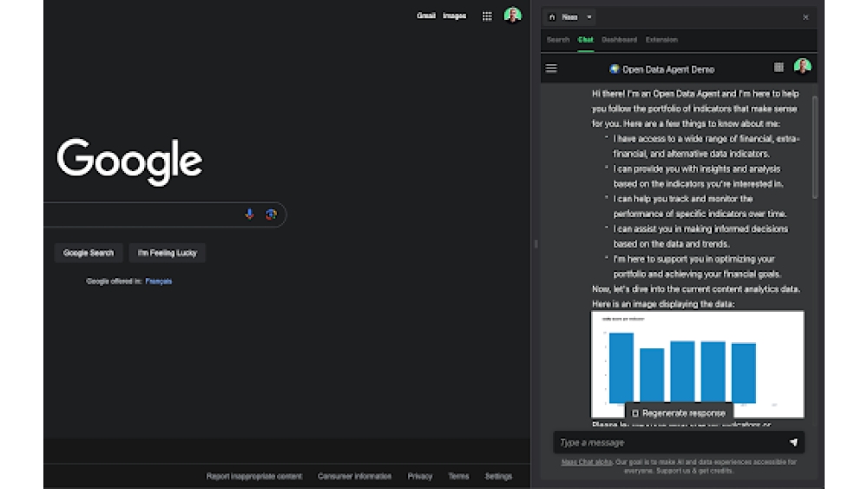Open the grid icon in chat header
Screen dimensions: 868x489
point(779,68)
